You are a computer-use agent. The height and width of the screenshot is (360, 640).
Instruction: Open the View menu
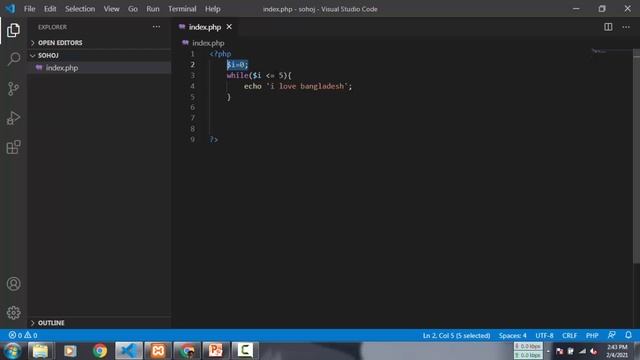111,9
